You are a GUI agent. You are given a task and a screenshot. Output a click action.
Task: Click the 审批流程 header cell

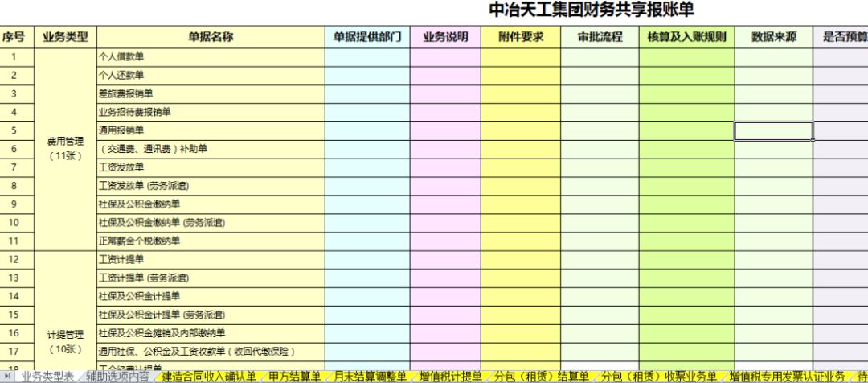tap(600, 37)
